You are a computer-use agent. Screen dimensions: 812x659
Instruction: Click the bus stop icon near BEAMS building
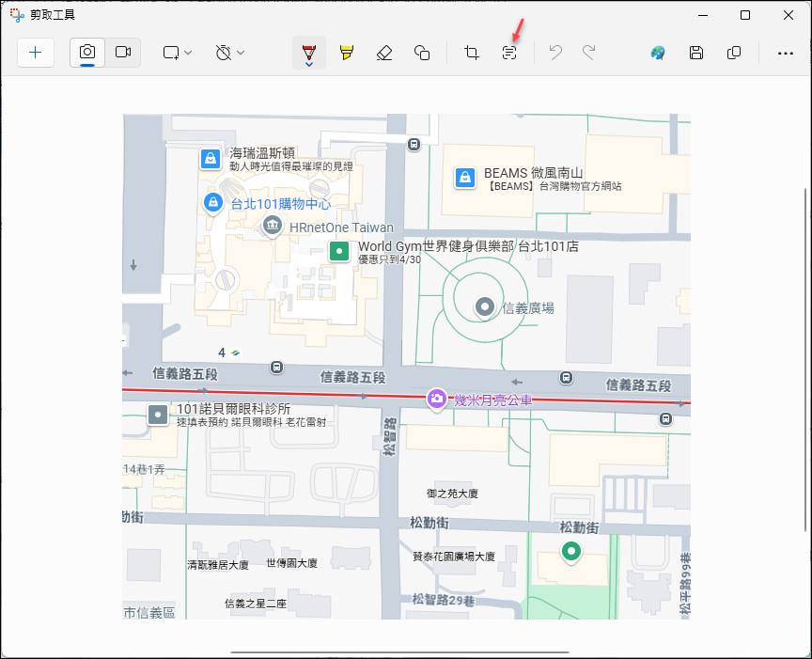point(414,145)
